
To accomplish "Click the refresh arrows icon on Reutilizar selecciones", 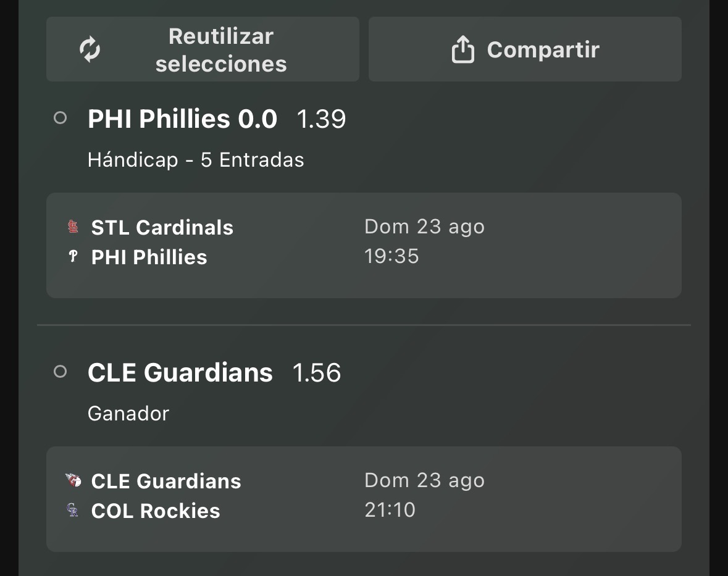I will pos(90,49).
